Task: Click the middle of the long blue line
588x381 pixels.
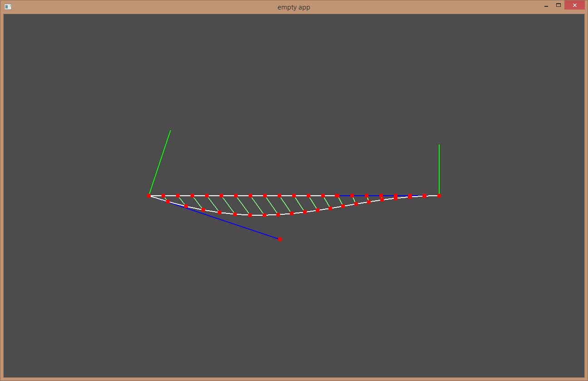Action: click(x=224, y=221)
